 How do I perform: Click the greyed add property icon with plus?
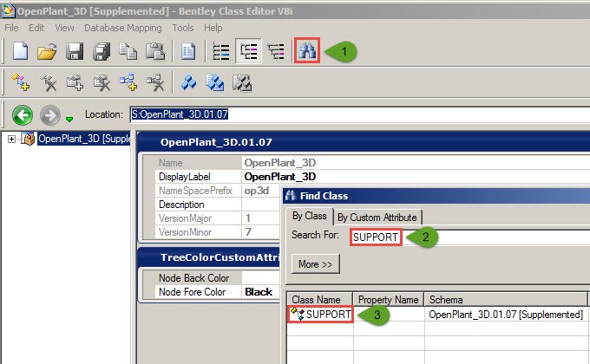click(x=75, y=82)
